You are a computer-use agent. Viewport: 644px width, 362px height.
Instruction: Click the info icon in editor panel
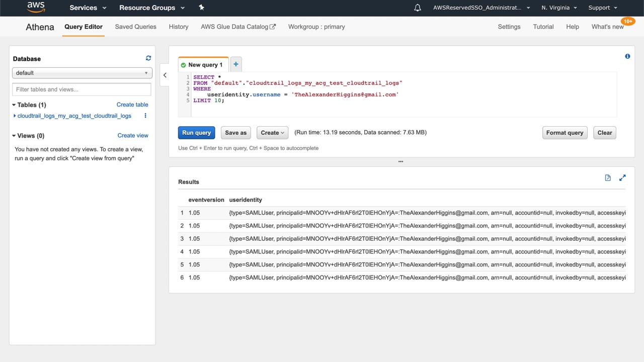click(x=627, y=56)
